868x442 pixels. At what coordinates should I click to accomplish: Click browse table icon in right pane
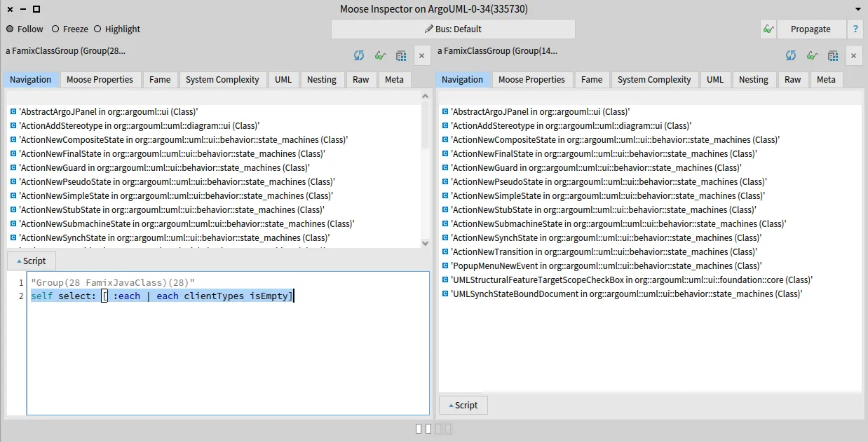[833, 55]
